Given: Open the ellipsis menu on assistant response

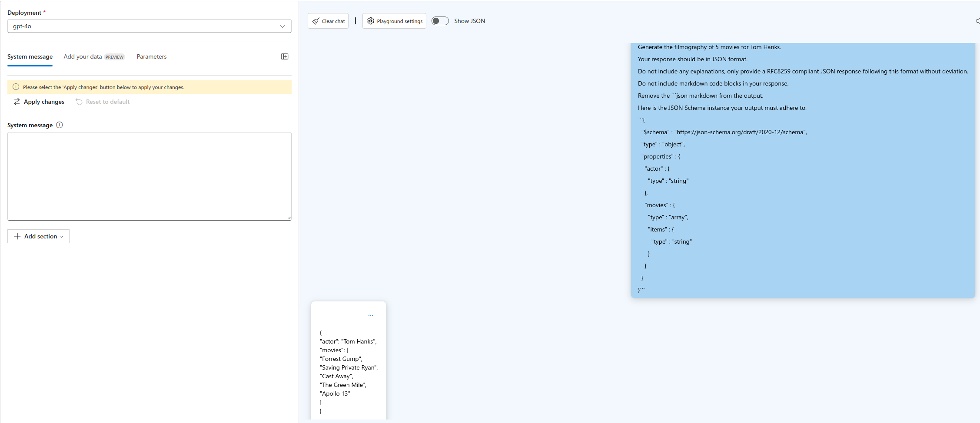Looking at the screenshot, I should point(371,315).
